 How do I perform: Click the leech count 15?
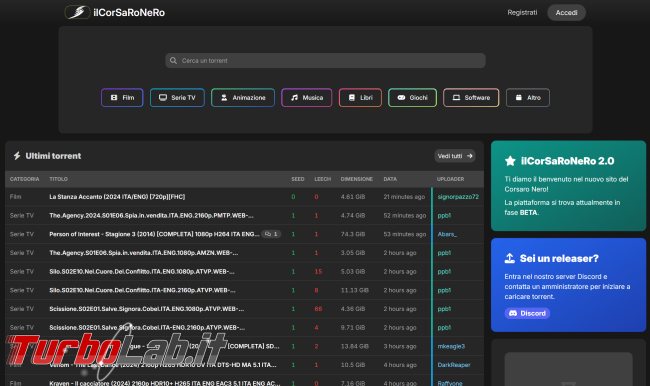[x=318, y=272]
